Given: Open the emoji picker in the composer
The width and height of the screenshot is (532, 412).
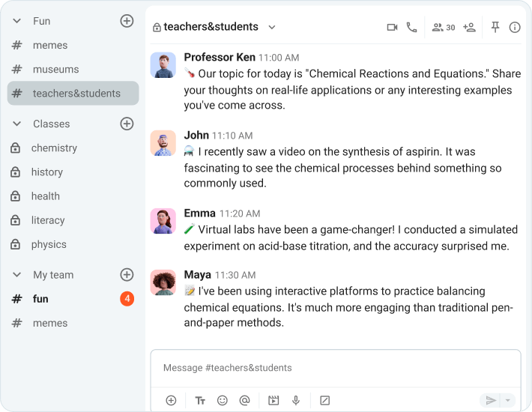Looking at the screenshot, I should 223,400.
